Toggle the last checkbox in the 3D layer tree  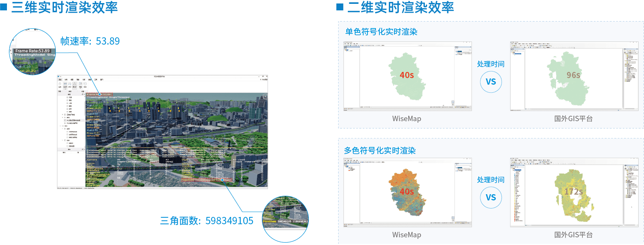pos(67,146)
